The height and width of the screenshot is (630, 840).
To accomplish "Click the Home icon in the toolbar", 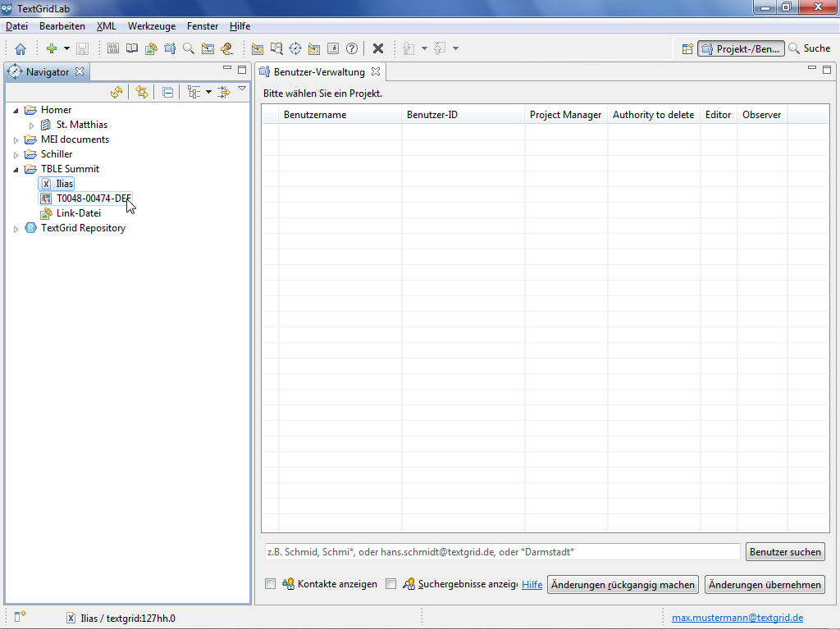I will (21, 49).
